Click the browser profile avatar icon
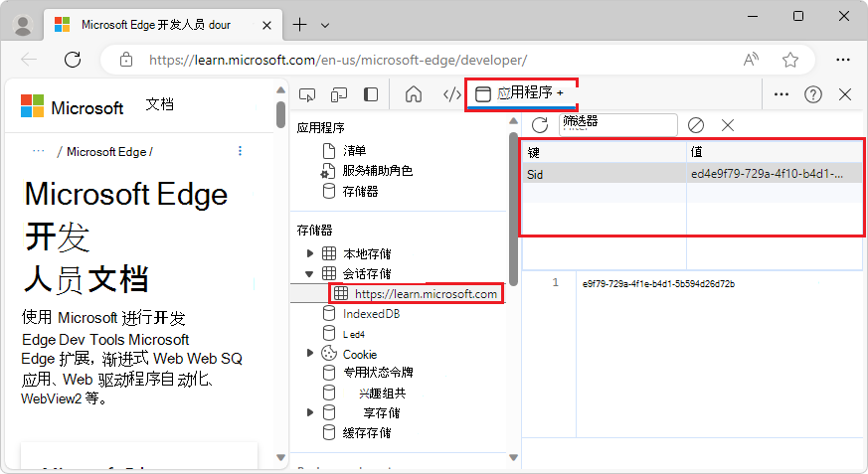The height and width of the screenshot is (474, 868). [x=23, y=25]
